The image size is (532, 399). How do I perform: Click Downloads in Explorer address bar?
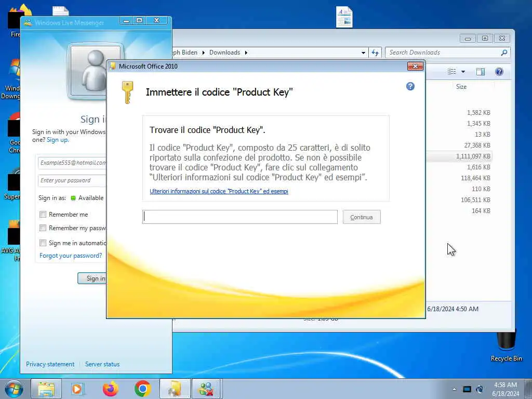coord(224,52)
